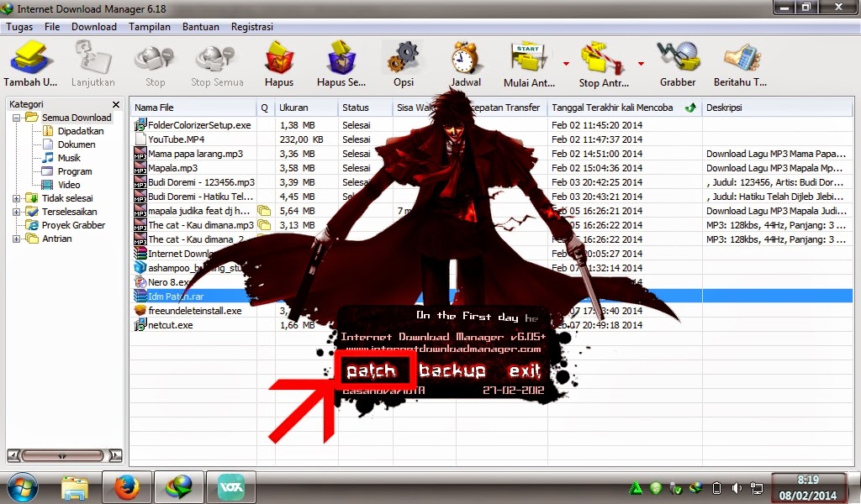Select the Dokumen category

coord(77,144)
